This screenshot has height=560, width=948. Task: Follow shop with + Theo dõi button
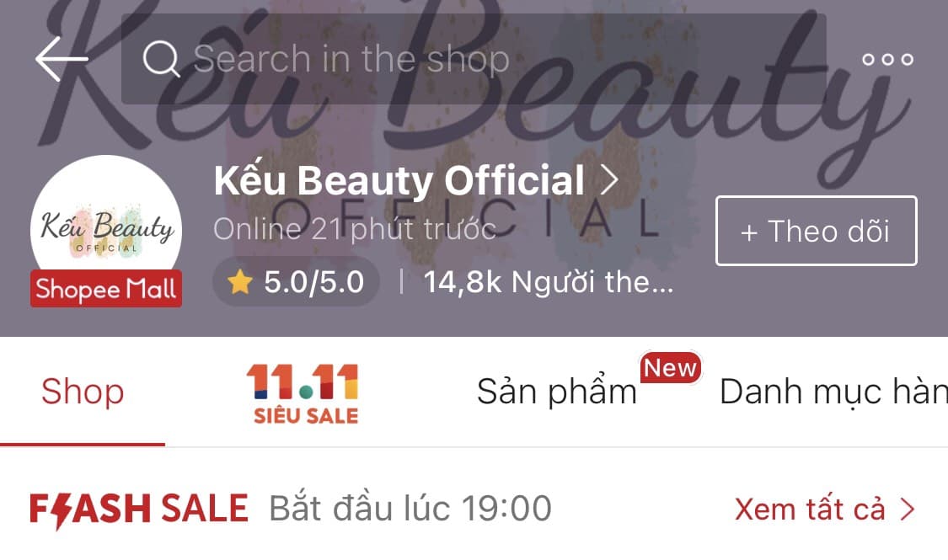click(816, 231)
